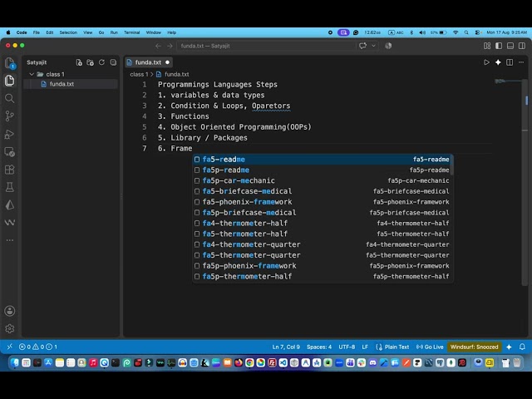Change end of line sequence LF

tap(365, 347)
